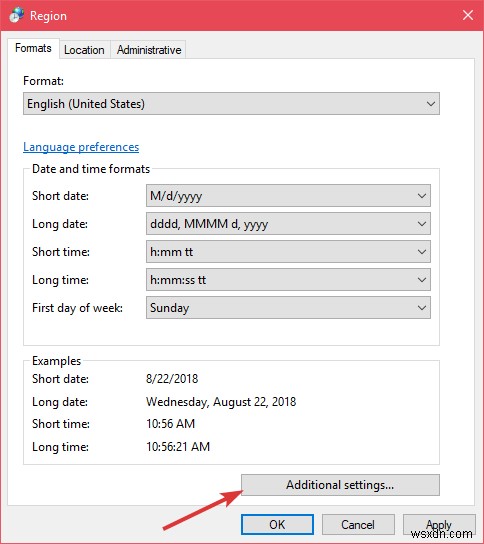Click the 'Examples' group label
Viewport: 484px width, 544px height.
(56, 361)
